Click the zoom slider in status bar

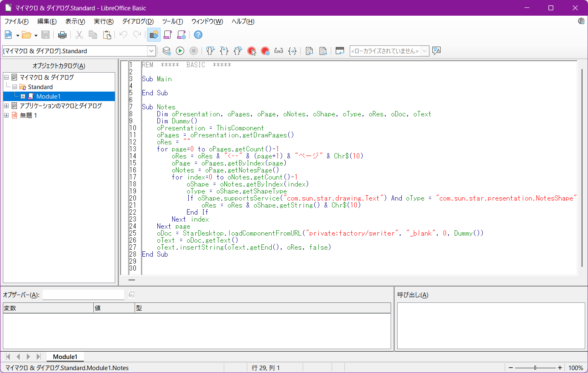[x=535, y=368]
